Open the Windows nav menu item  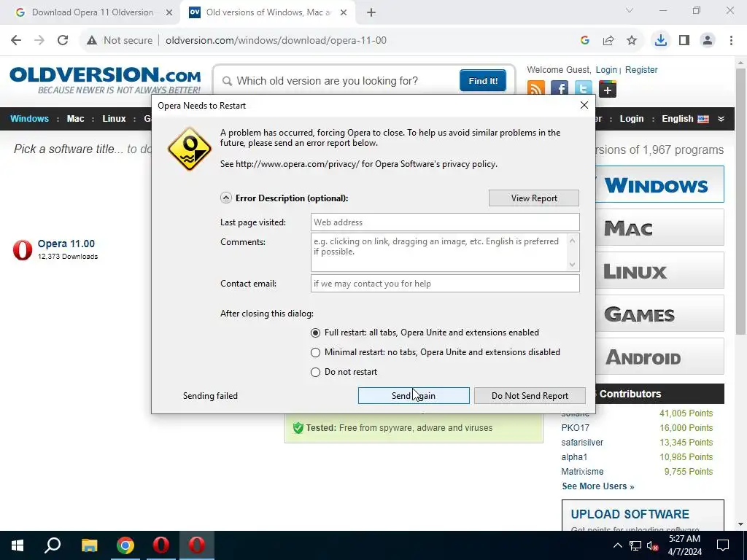[x=29, y=119]
